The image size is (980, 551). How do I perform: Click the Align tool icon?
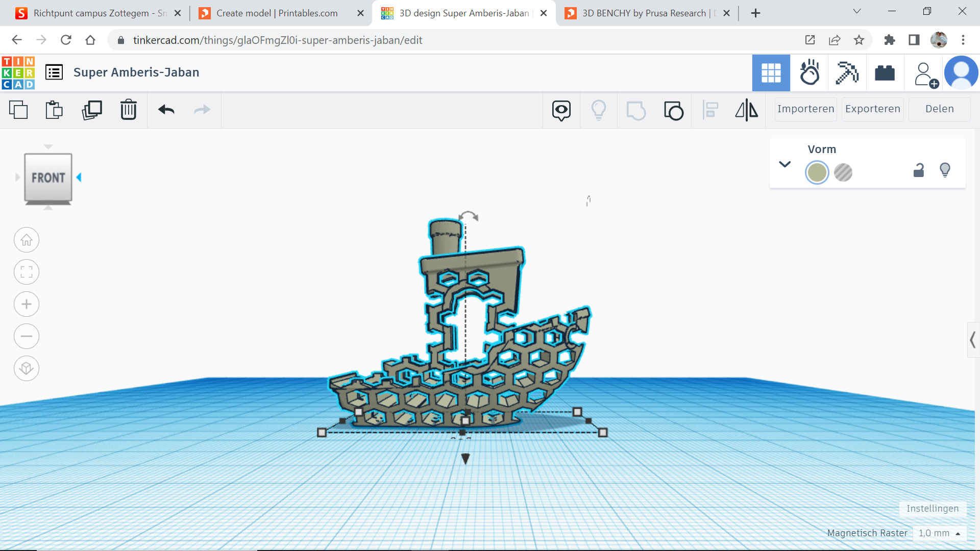(710, 110)
